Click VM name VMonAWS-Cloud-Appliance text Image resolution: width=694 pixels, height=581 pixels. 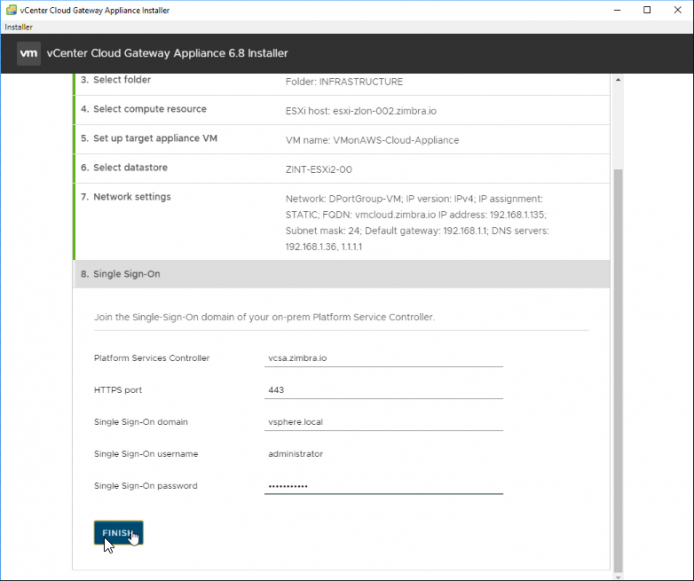tap(372, 140)
